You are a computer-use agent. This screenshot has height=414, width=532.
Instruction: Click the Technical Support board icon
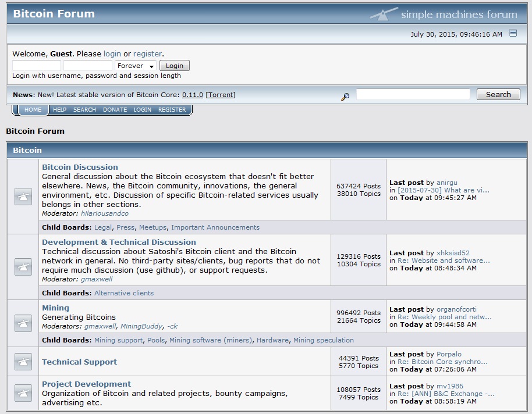23,362
